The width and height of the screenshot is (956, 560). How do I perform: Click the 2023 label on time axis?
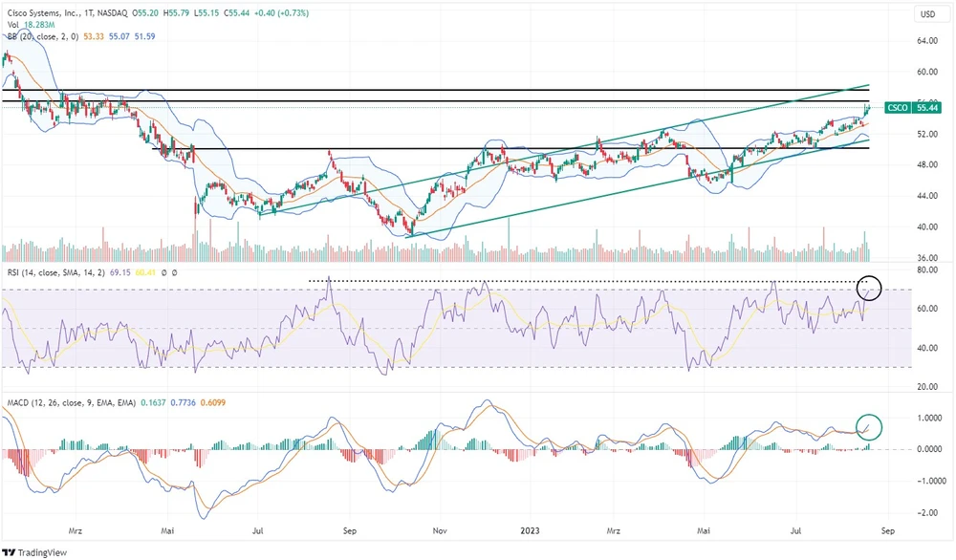(x=531, y=528)
